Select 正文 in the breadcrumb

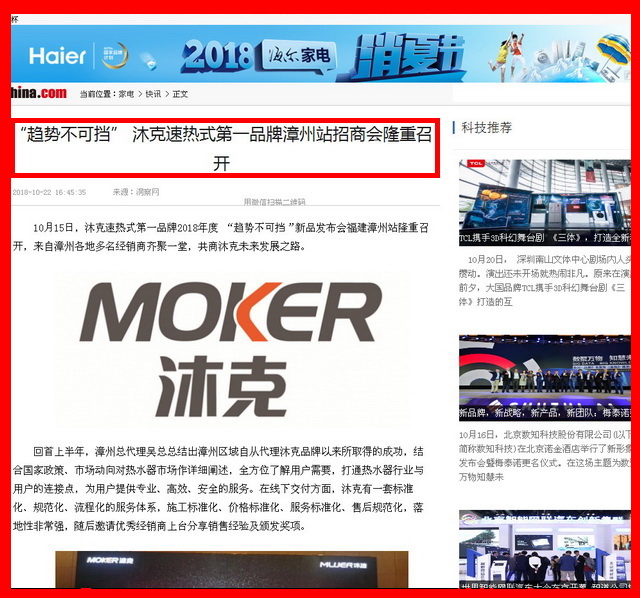180,94
